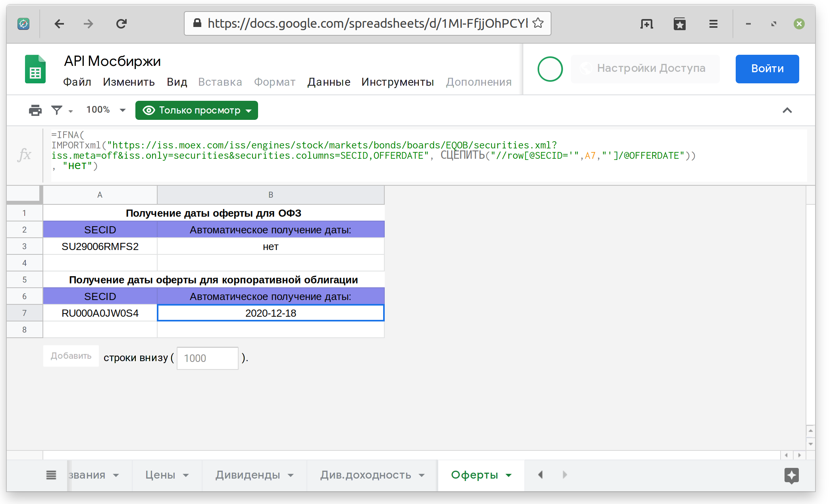This screenshot has height=504, width=829.
Task: Open the browser hamburger menu
Action: pyautogui.click(x=713, y=24)
